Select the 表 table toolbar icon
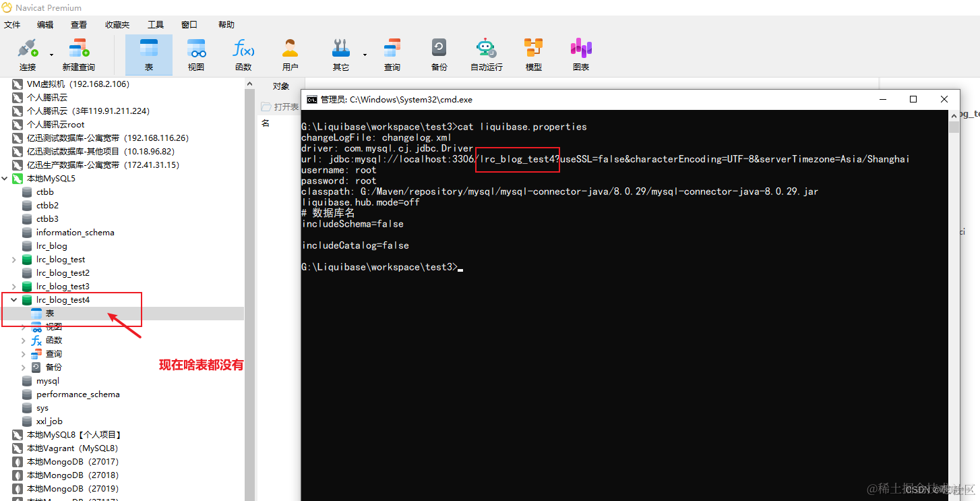The width and height of the screenshot is (980, 501). click(149, 54)
